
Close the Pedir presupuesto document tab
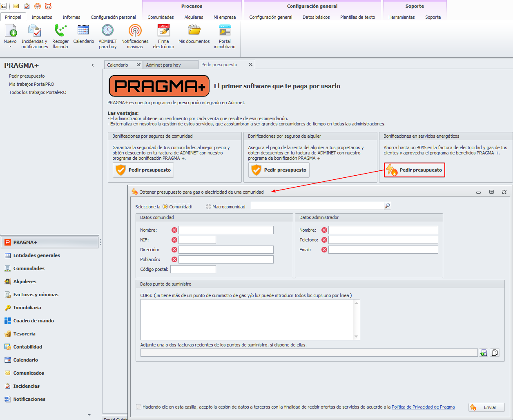[250, 64]
